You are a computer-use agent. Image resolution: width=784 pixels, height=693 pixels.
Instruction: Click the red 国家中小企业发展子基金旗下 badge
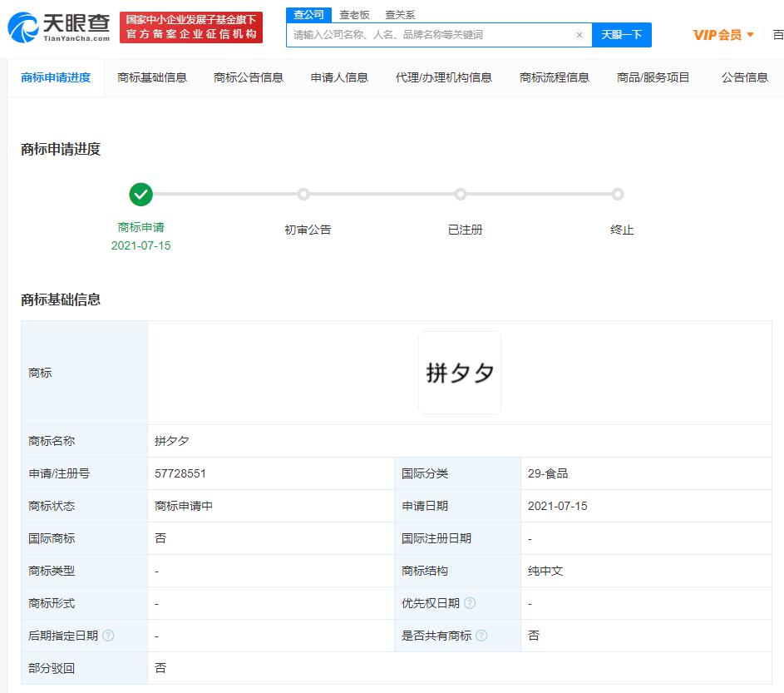(192, 25)
